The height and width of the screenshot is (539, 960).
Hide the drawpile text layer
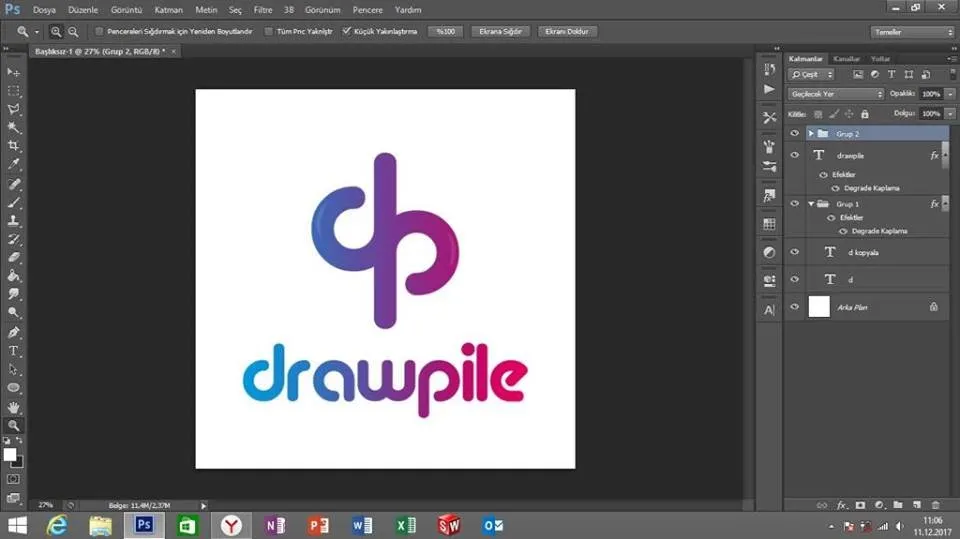click(x=794, y=155)
